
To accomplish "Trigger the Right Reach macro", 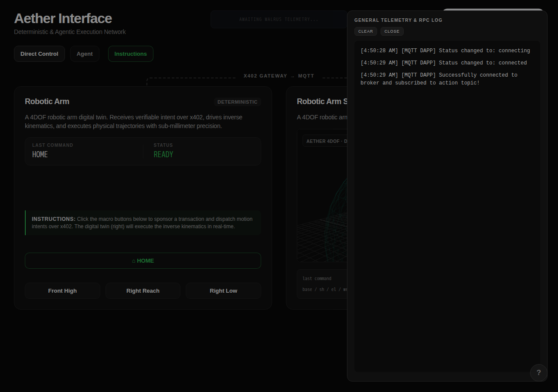I will [143, 291].
